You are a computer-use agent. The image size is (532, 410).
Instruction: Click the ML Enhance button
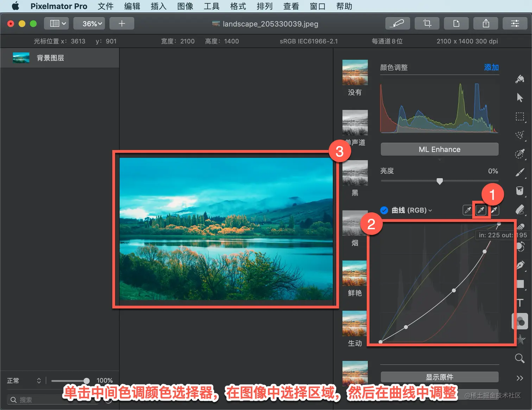tap(439, 149)
